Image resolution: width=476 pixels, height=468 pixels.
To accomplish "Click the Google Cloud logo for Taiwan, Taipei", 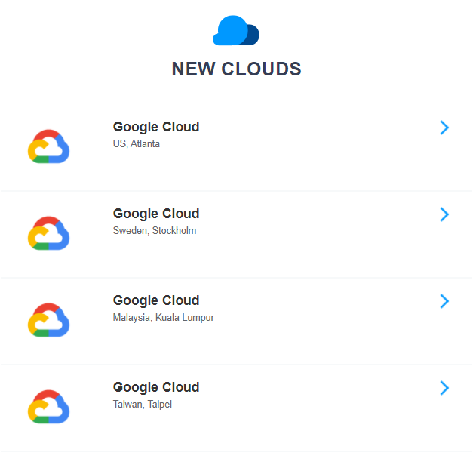I will coord(48,407).
